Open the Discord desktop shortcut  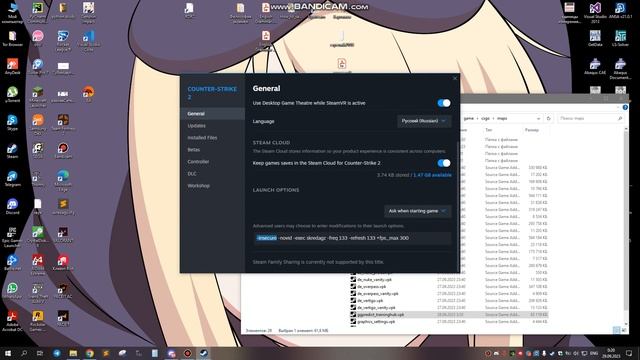click(12, 207)
